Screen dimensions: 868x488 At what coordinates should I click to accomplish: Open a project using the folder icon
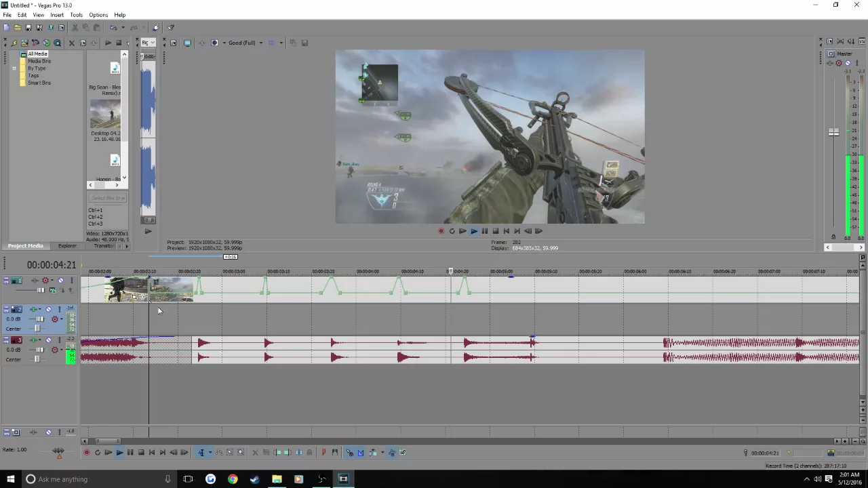tap(18, 28)
